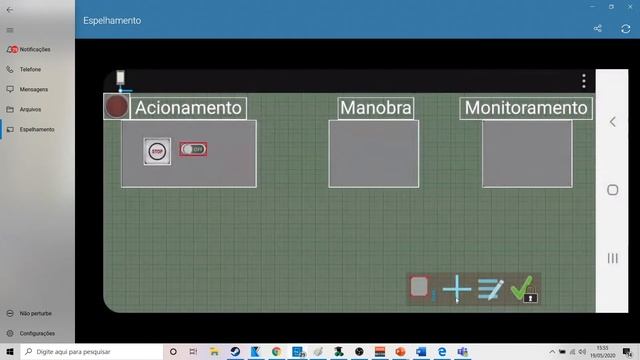Screen dimensions: 640x360
Task: Open PowerPoint from taskbar
Action: (400, 351)
